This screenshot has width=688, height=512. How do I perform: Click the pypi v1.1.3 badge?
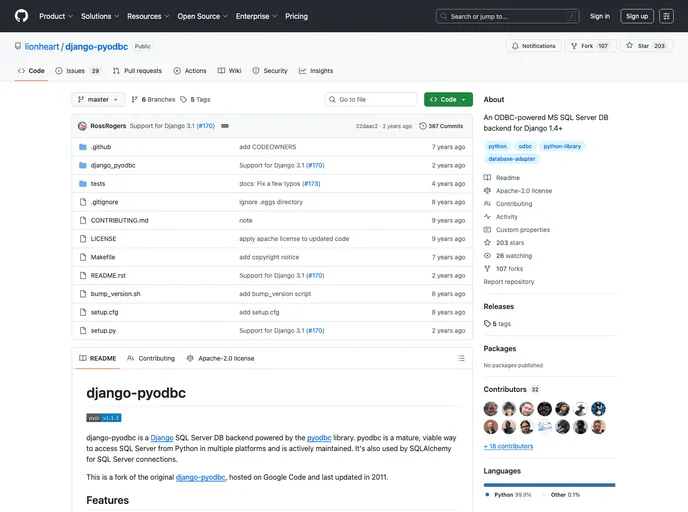tap(104, 418)
